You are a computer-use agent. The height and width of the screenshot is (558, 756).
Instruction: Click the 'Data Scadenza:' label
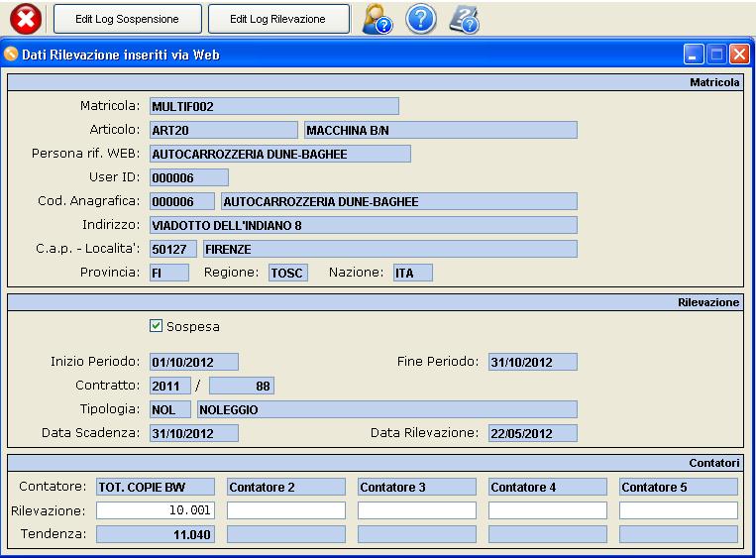point(90,432)
